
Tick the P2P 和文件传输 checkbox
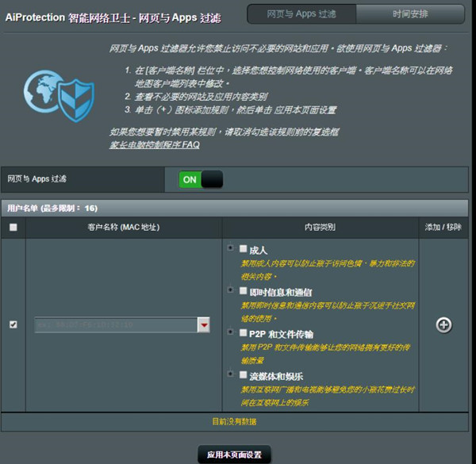[244, 333]
